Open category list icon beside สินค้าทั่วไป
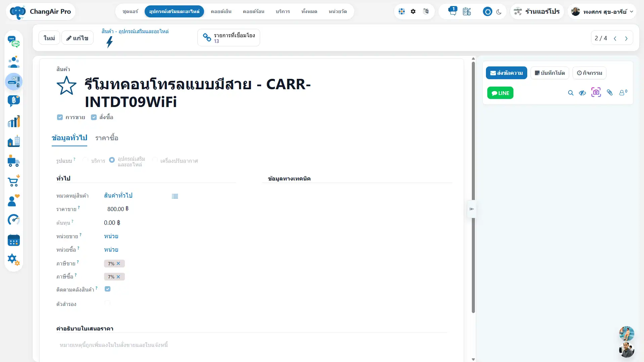 175,196
